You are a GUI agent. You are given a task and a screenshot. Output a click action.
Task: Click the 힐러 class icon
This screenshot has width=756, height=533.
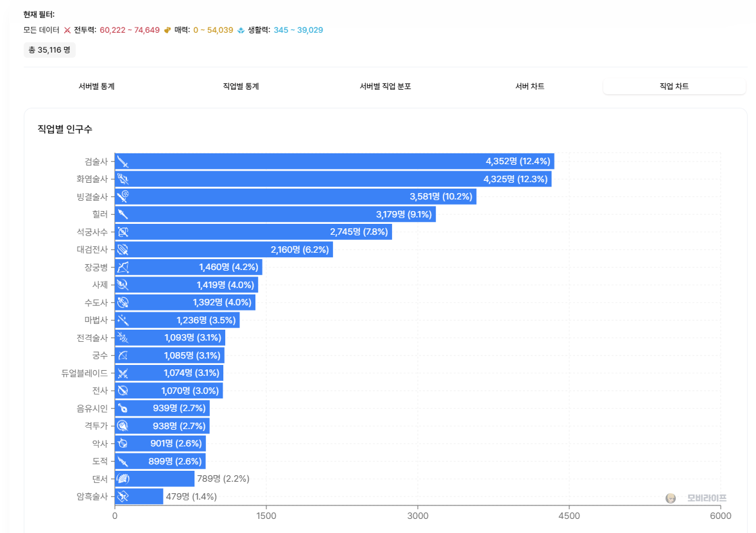(x=123, y=214)
